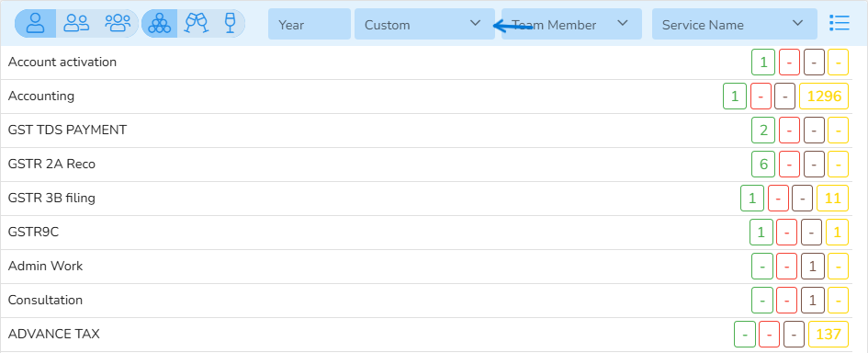Click the GSTR9C row label
Image resolution: width=868 pixels, height=353 pixels.
pos(33,233)
